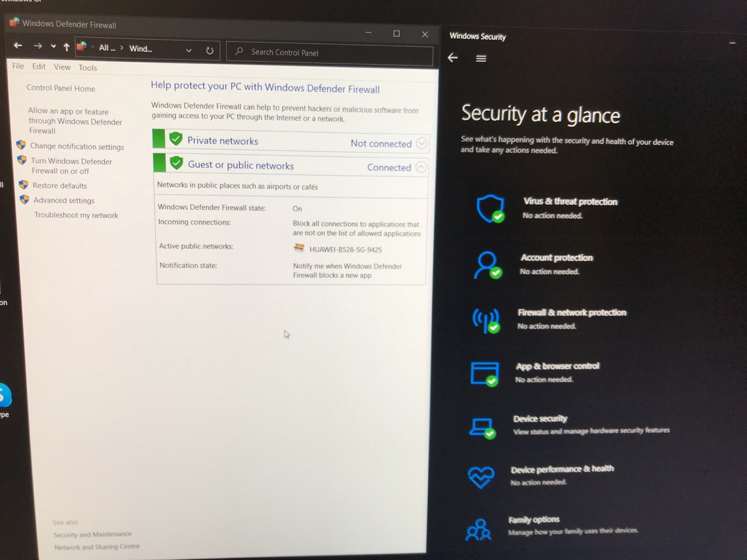Click 'All ...' breadcrumb in address bar

tap(107, 48)
